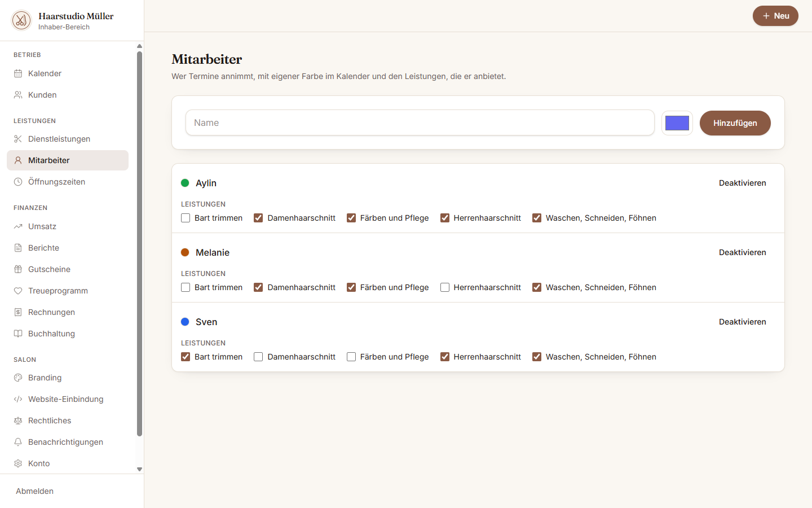The width and height of the screenshot is (812, 508).
Task: Click the Neu button
Action: point(775,16)
